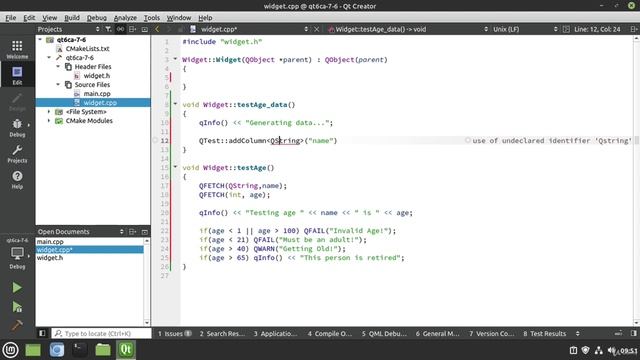Click the qt6ca-7-6 kit selector monitor icon
Viewport: 640px width, 360px height.
coord(17,254)
